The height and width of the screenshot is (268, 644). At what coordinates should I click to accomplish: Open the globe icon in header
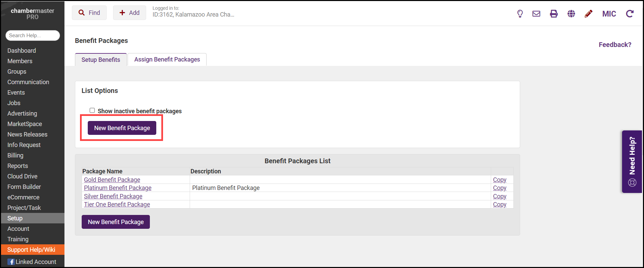[571, 14]
